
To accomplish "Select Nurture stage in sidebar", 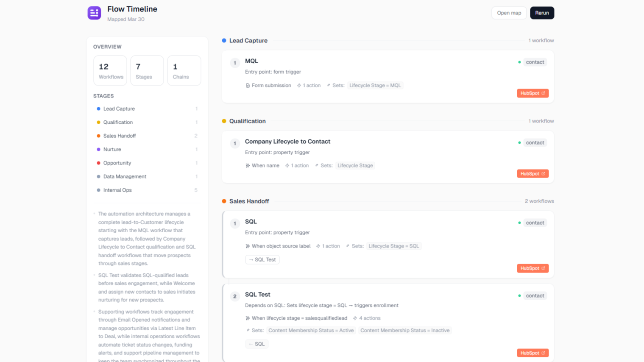I will coord(112,150).
